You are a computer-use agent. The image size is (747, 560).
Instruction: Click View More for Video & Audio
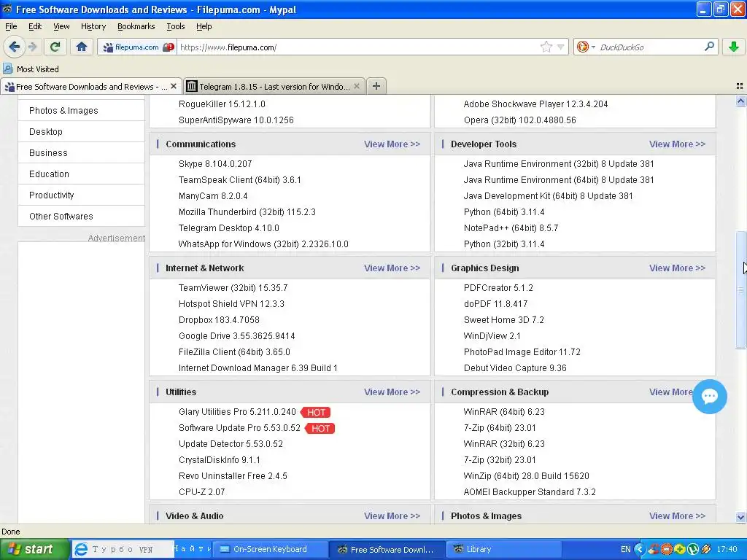pos(392,516)
